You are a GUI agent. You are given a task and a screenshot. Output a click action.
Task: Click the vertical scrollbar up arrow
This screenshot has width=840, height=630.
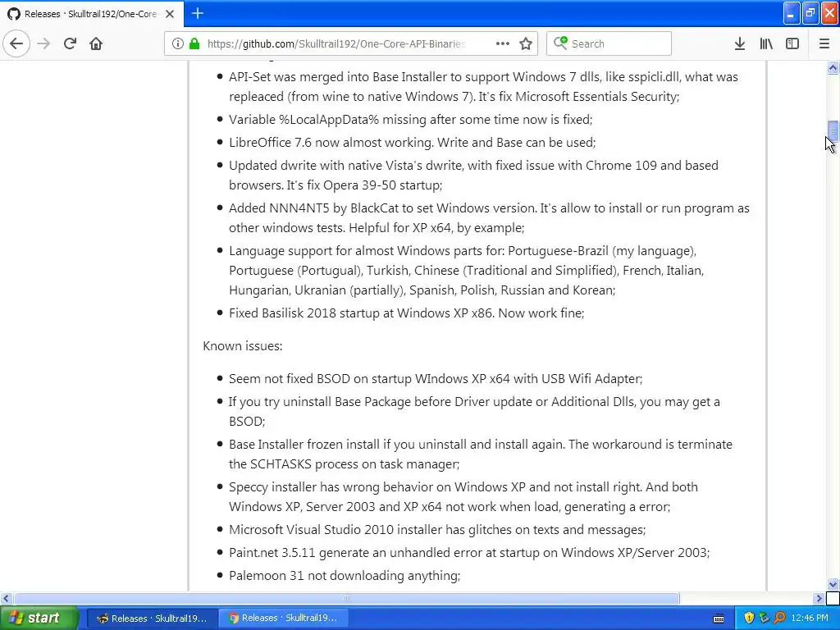click(x=833, y=67)
